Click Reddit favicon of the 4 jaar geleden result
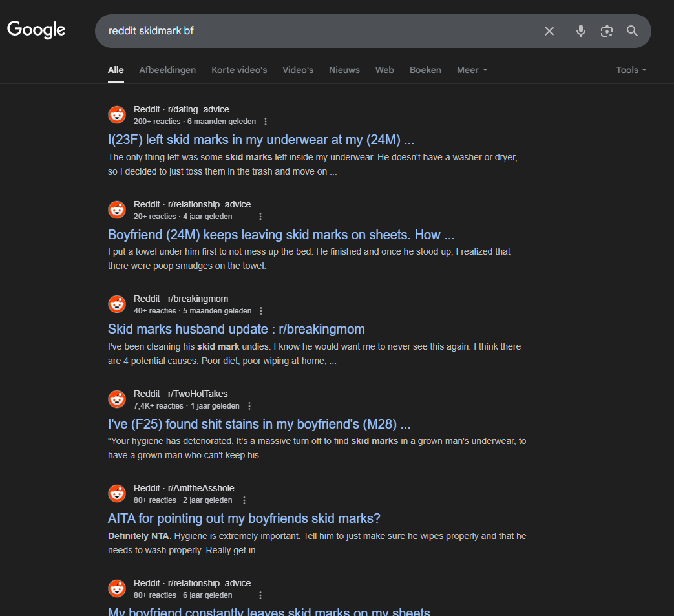 click(117, 210)
